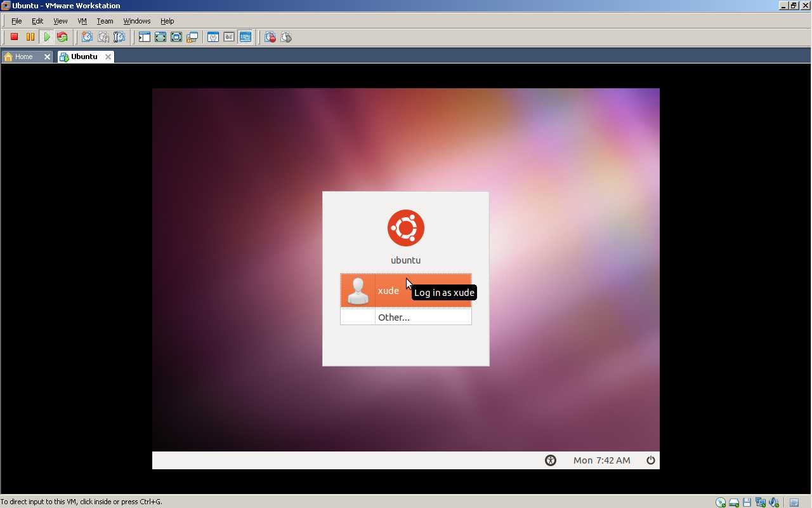This screenshot has height=508, width=812.
Task: Open the File menu
Action: 16,21
